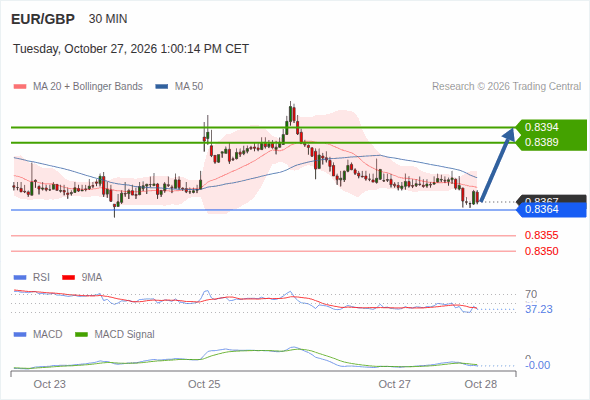This screenshot has width=590, height=400.
Task: Click the 9MA red legend swatch
Action: click(x=68, y=278)
